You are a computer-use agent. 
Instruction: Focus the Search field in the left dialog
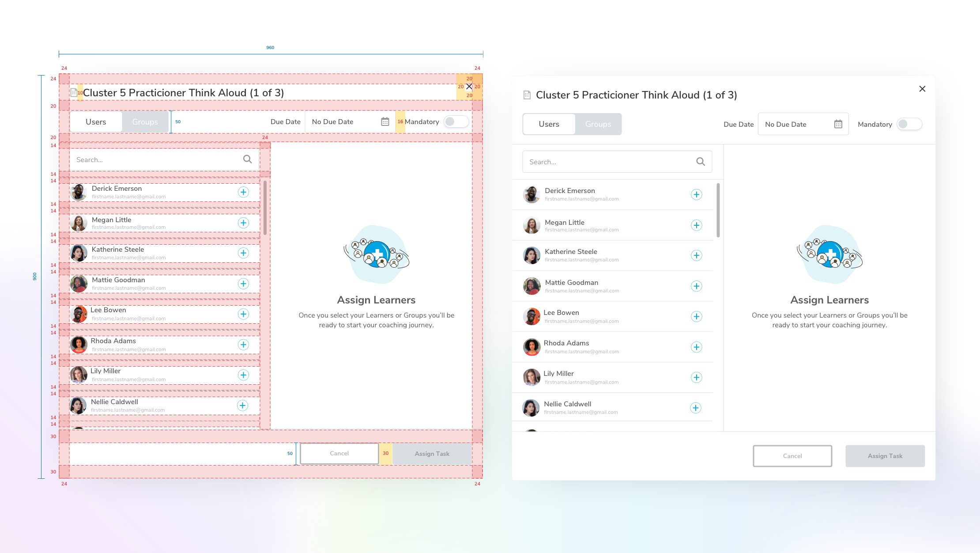(x=164, y=159)
